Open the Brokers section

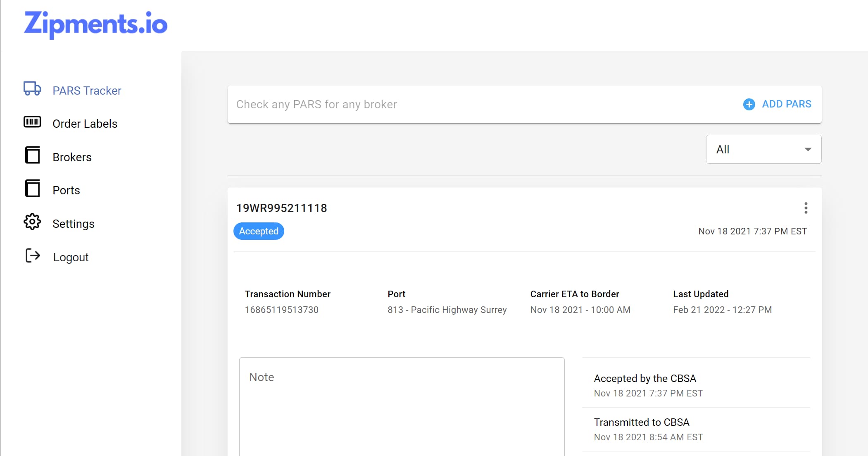click(72, 157)
